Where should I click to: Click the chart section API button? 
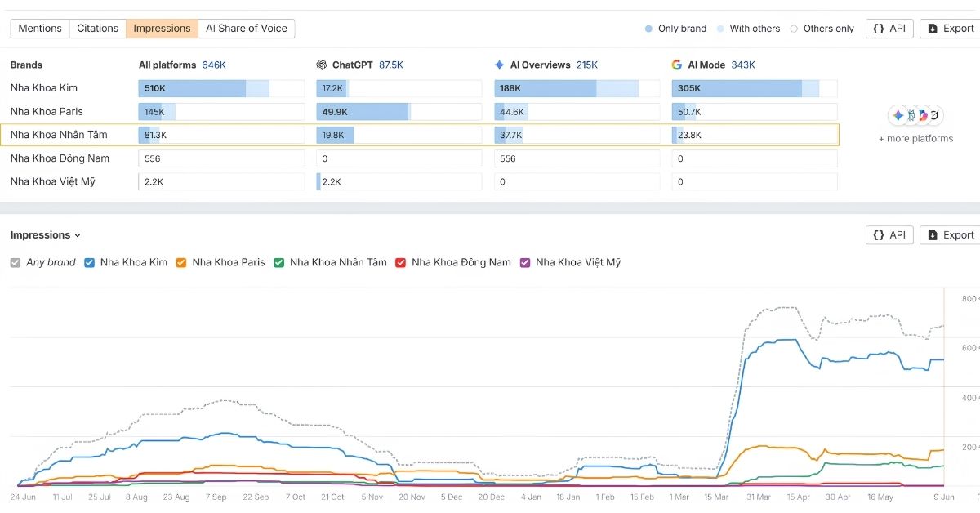889,235
